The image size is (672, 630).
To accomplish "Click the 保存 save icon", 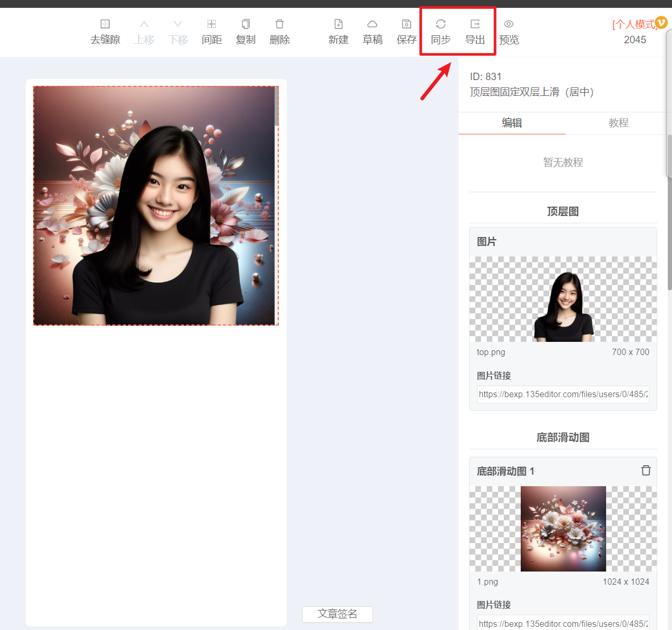I will pyautogui.click(x=406, y=24).
